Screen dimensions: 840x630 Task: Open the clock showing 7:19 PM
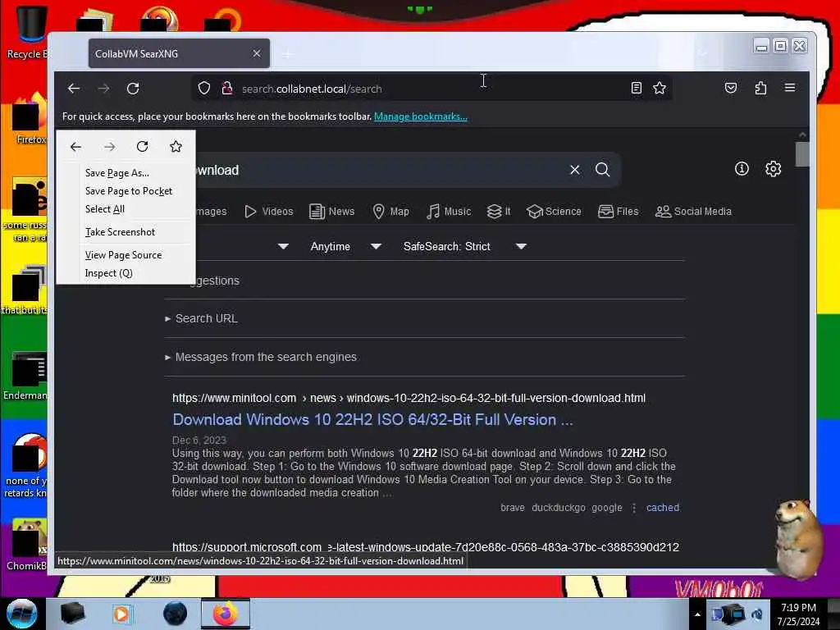[798, 614]
